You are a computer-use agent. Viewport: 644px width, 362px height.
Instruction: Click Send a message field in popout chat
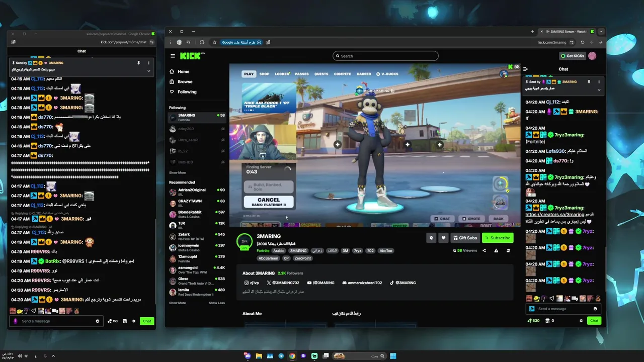(x=55, y=321)
